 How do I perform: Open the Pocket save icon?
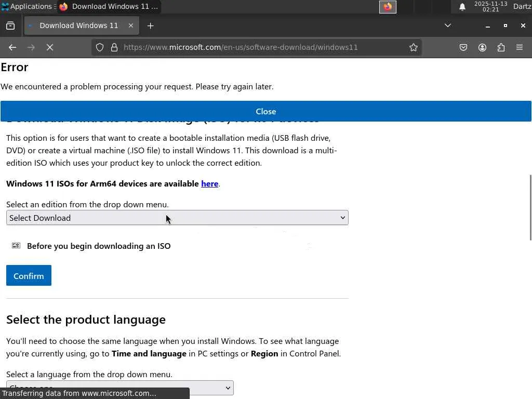pos(463,47)
